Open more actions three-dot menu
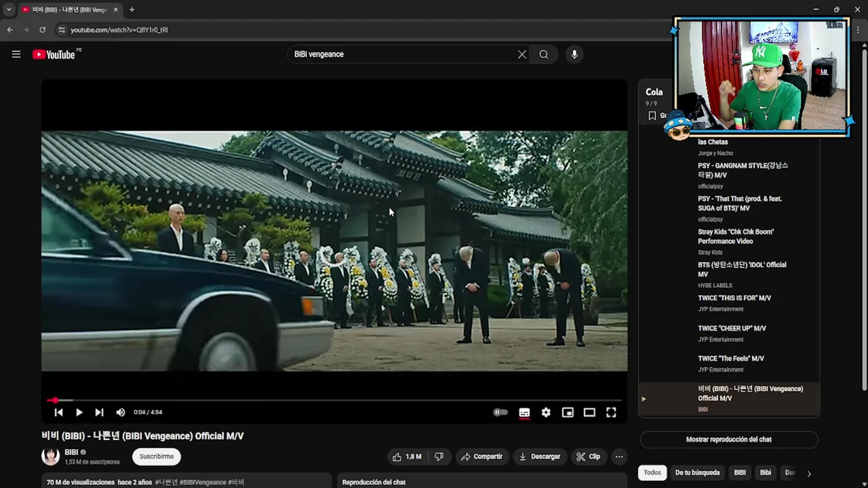 (619, 457)
